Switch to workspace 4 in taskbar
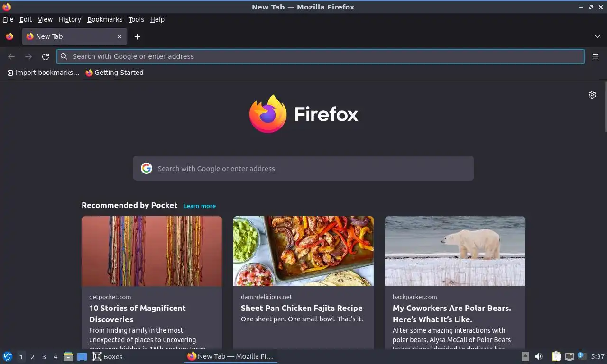This screenshot has width=607, height=364. coord(55,357)
